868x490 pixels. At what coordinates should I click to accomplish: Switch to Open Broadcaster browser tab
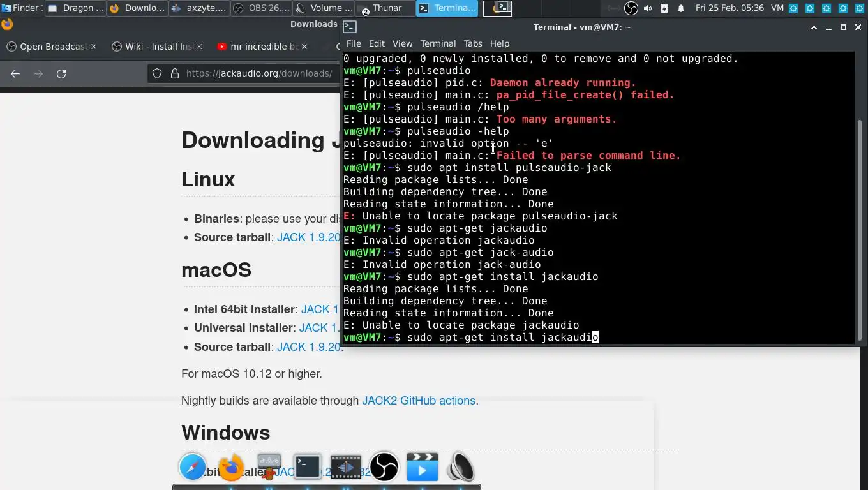tap(51, 47)
